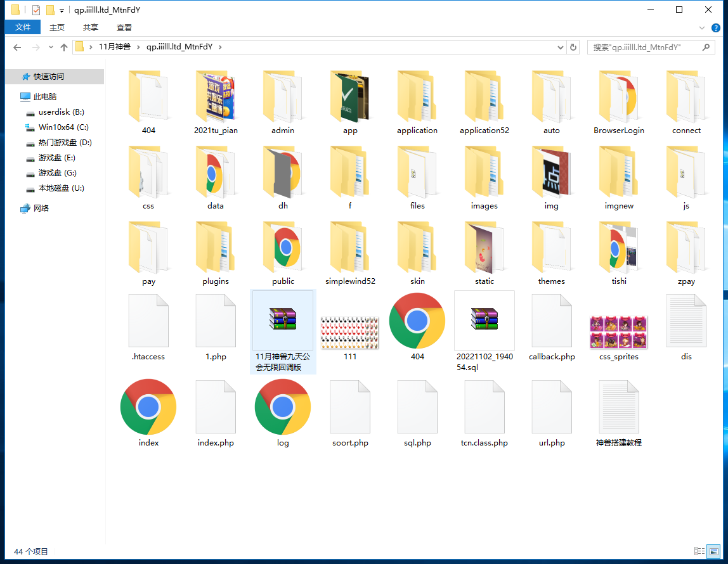This screenshot has height=564, width=728.
Task: Open the 文件 menu
Action: pyautogui.click(x=23, y=27)
